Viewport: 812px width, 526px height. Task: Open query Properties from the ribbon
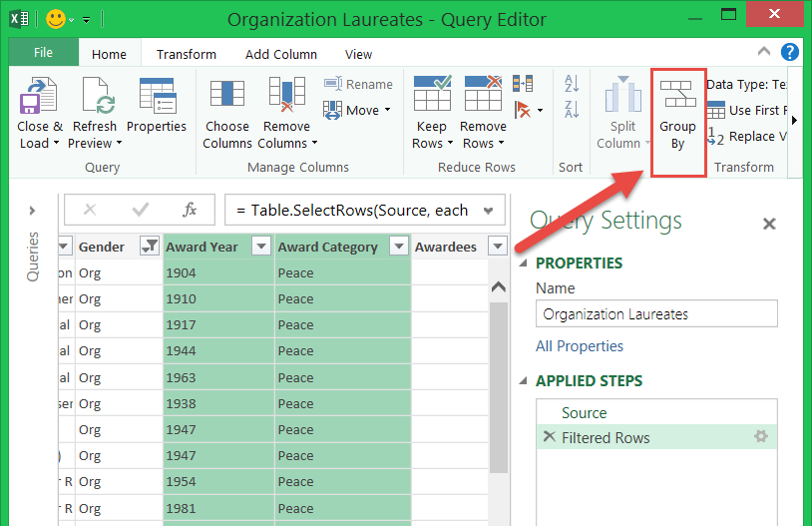pos(157,98)
